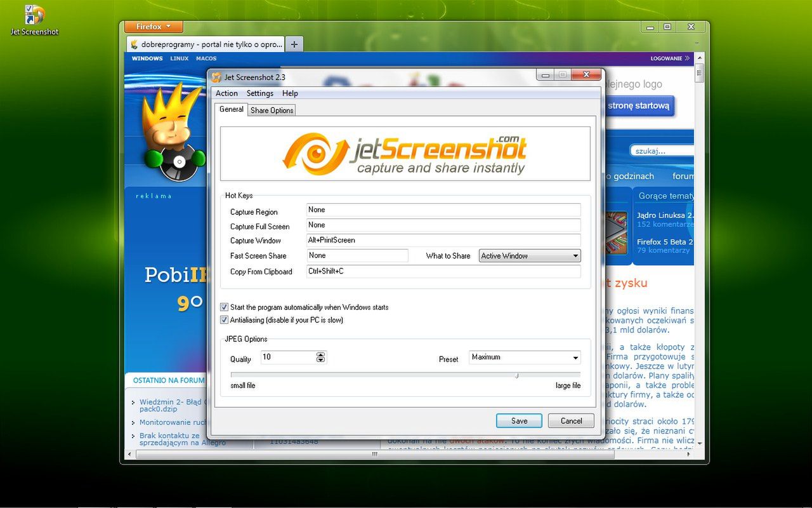Image resolution: width=812 pixels, height=508 pixels.
Task: Click the szukaj search field on webpage
Action: tap(662, 151)
